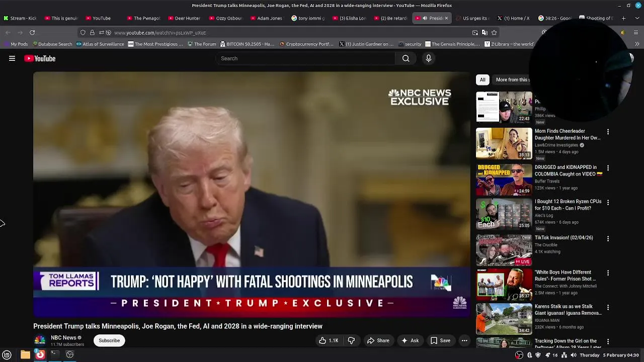Image resolution: width=644 pixels, height=362 pixels.
Task: Open the Linux Mint start menu
Action: point(7,355)
